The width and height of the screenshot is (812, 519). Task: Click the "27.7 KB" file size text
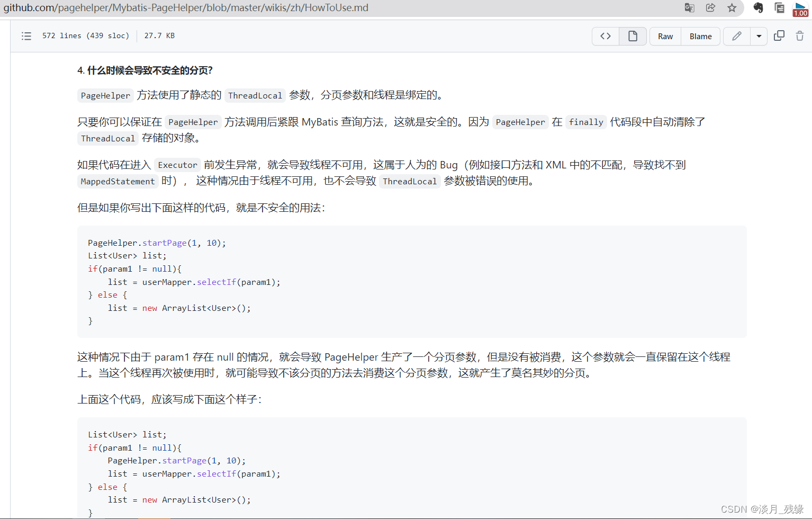tap(159, 36)
